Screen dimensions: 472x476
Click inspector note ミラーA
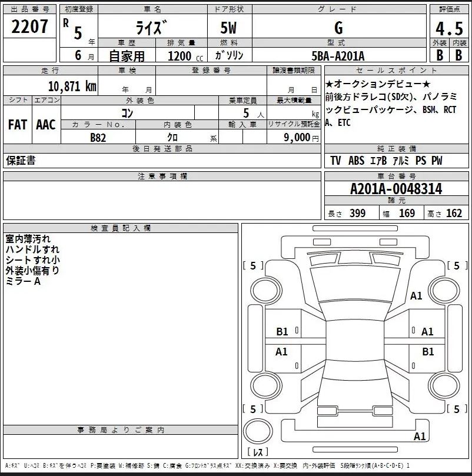coord(23,281)
